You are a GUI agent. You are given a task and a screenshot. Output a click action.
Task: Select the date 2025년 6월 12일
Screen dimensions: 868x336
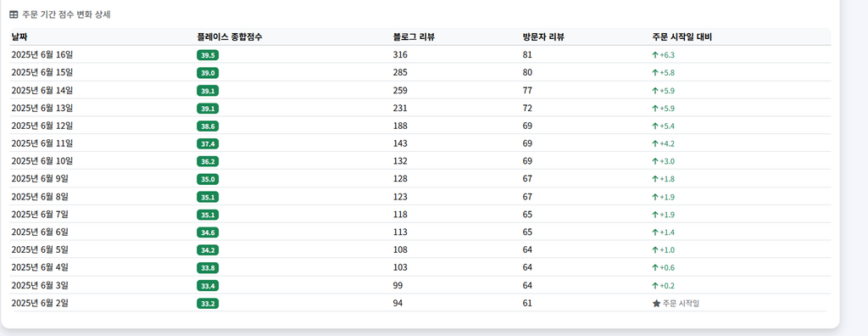42,126
